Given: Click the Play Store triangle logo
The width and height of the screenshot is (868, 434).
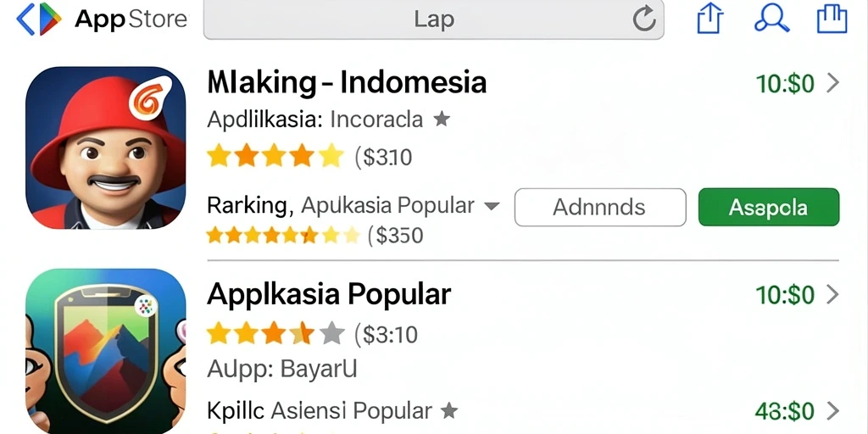Looking at the screenshot, I should tap(50, 19).
